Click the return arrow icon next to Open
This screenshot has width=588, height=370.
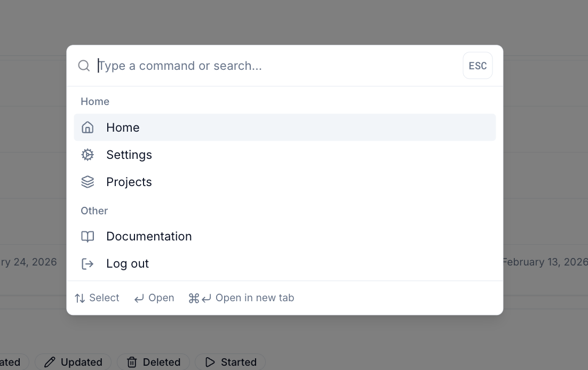pos(138,297)
